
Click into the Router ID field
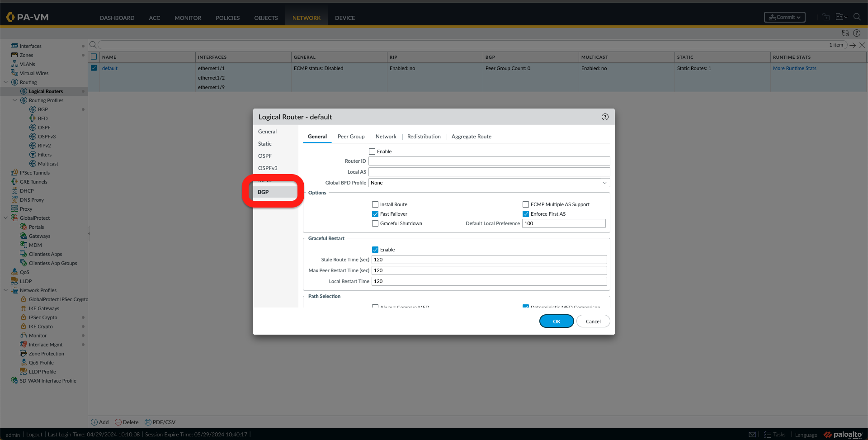[x=489, y=161]
